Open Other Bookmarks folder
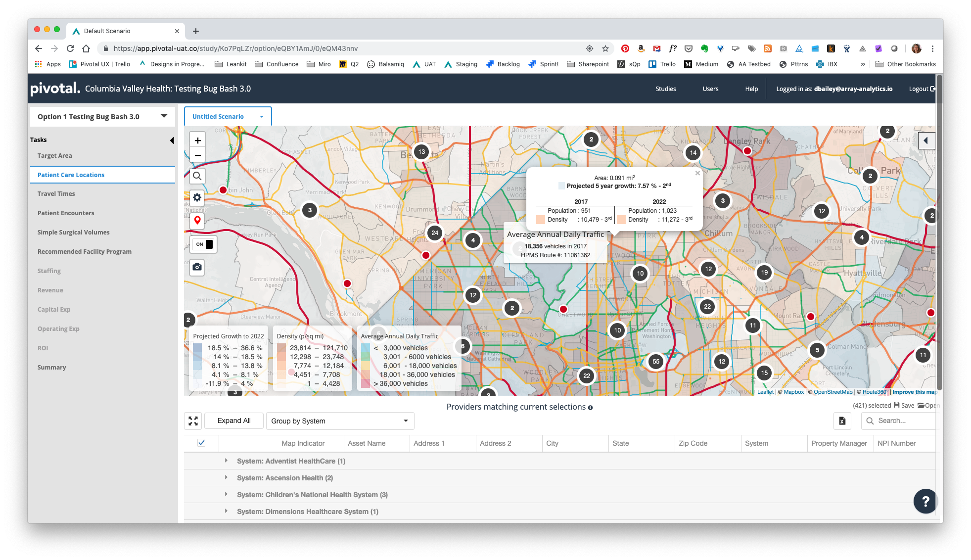This screenshot has height=560, width=971. [x=906, y=64]
